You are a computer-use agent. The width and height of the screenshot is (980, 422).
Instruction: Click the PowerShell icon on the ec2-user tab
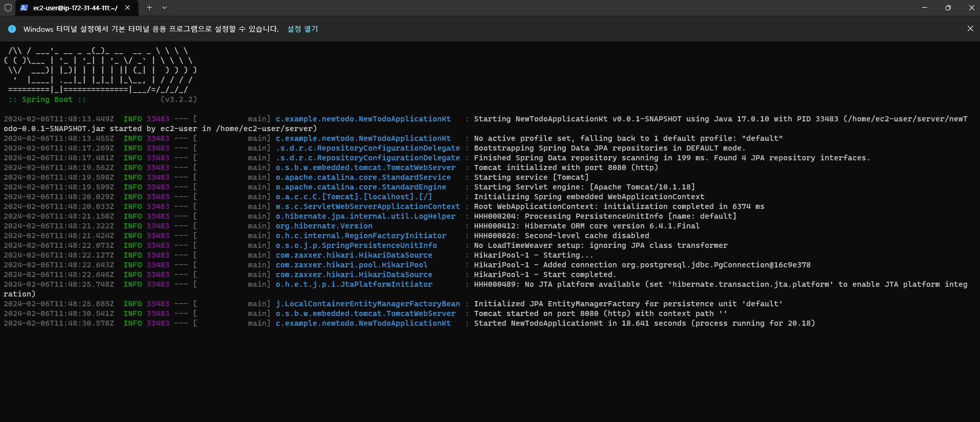(24, 8)
